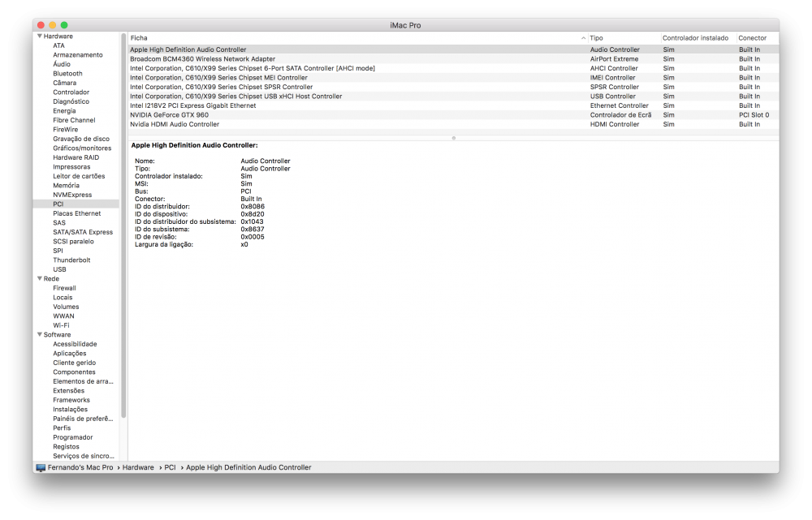Click the device ID value 0x8d20

point(253,214)
